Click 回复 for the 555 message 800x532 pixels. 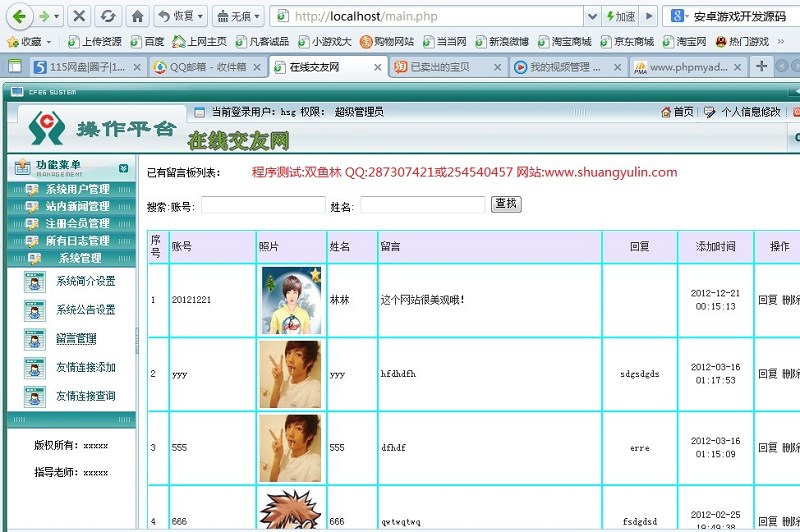767,447
